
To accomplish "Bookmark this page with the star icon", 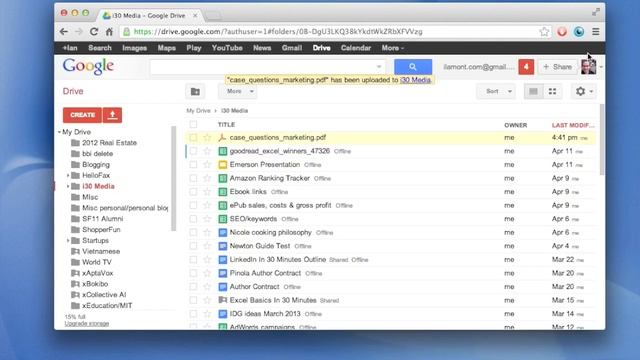I will pyautogui.click(x=544, y=32).
